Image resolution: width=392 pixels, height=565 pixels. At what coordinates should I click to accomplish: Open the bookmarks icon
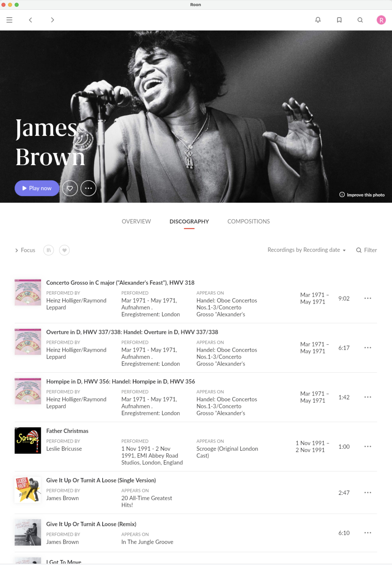coord(339,20)
